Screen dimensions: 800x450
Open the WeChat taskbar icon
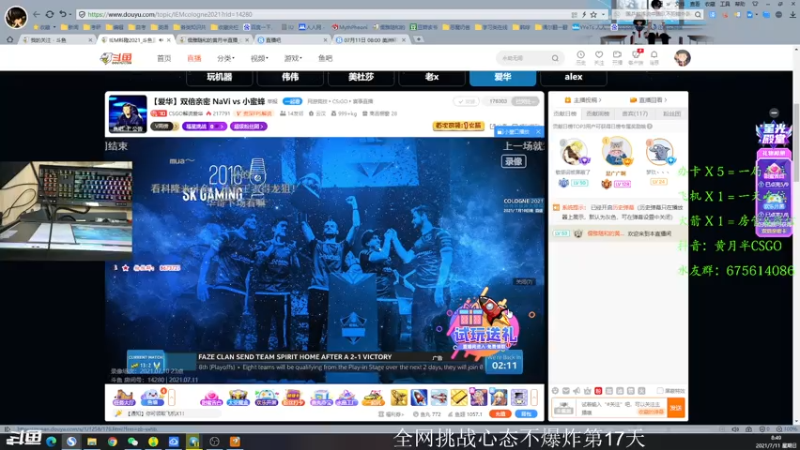133,441
